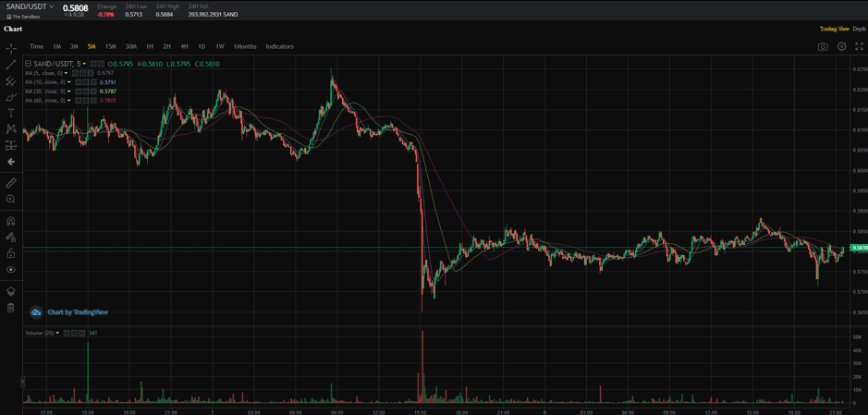The height and width of the screenshot is (415, 868).
Task: Enter fullscreen chart mode
Action: 859,46
